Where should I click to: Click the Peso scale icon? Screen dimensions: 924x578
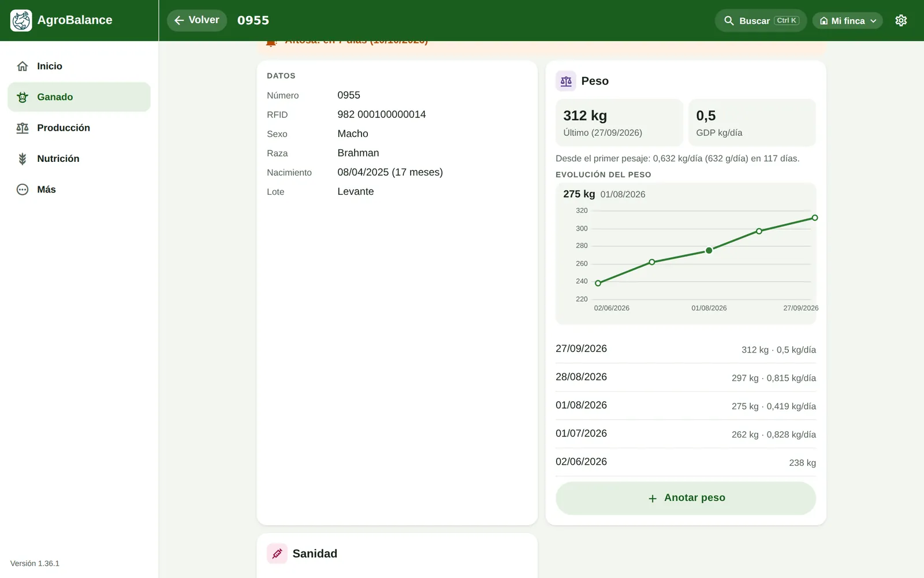coord(566,81)
